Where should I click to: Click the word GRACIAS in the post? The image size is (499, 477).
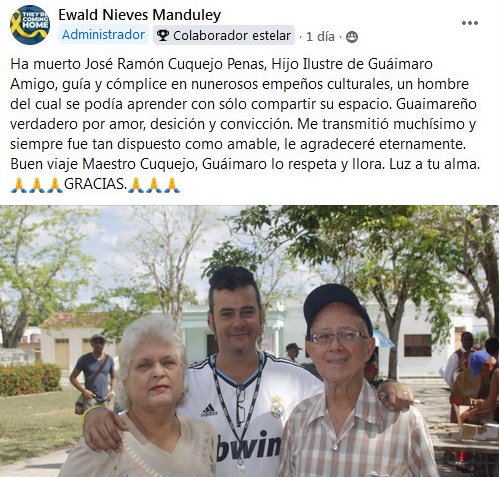click(95, 184)
